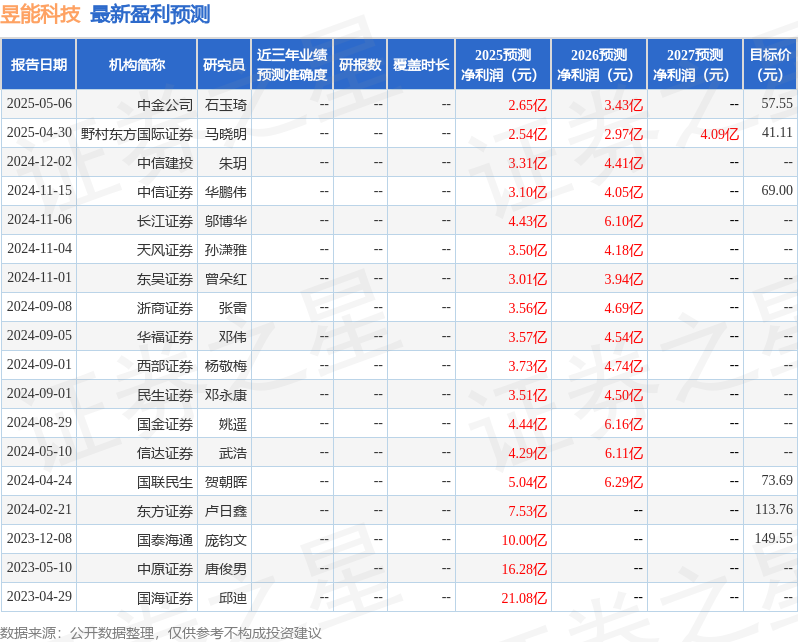This screenshot has width=798, height=642.
Task: Click the 7.53亿 forecast value
Action: tap(527, 511)
